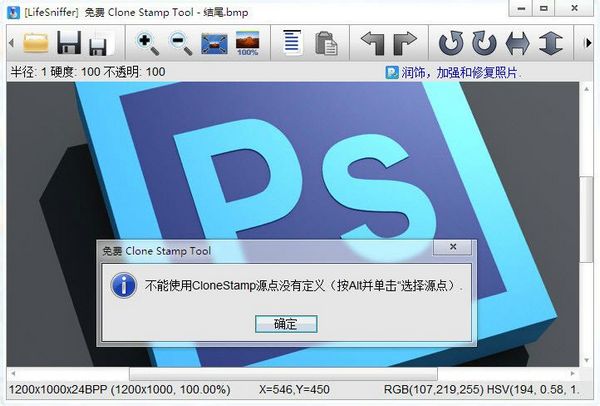Flip image vertically icon
This screenshot has width=600, height=406.
tap(550, 43)
